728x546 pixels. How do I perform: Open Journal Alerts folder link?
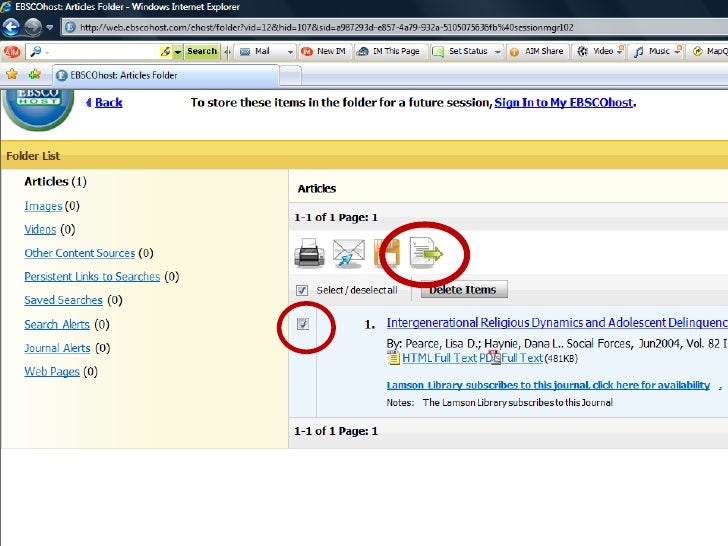(57, 348)
